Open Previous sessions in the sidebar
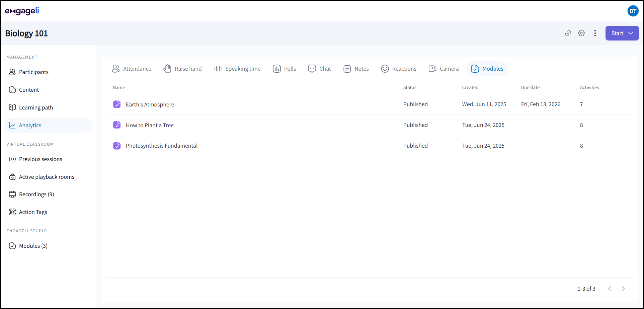Screen dimensions: 644x309 coord(41,159)
